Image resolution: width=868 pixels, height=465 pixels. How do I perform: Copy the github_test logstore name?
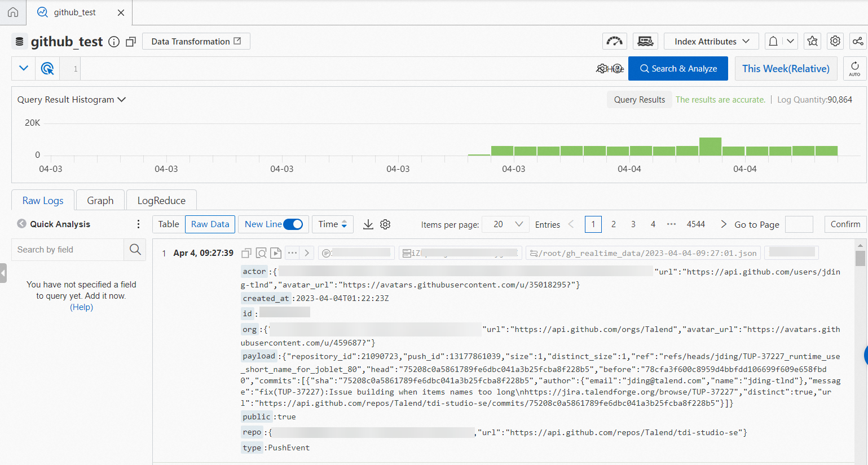pyautogui.click(x=131, y=42)
